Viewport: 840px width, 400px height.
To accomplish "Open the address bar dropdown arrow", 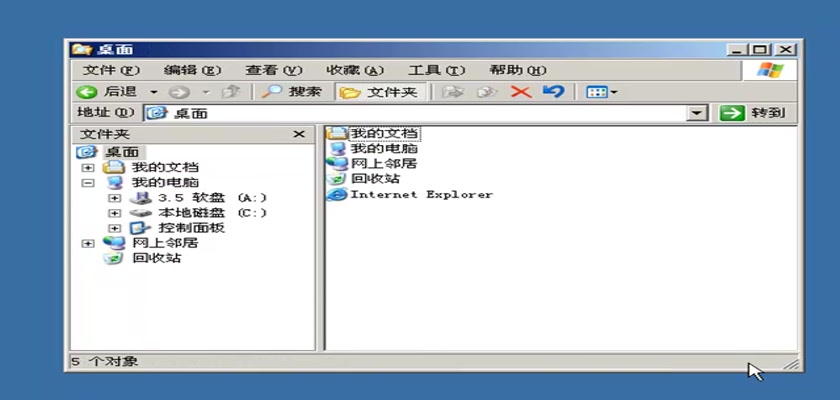I will (x=696, y=113).
